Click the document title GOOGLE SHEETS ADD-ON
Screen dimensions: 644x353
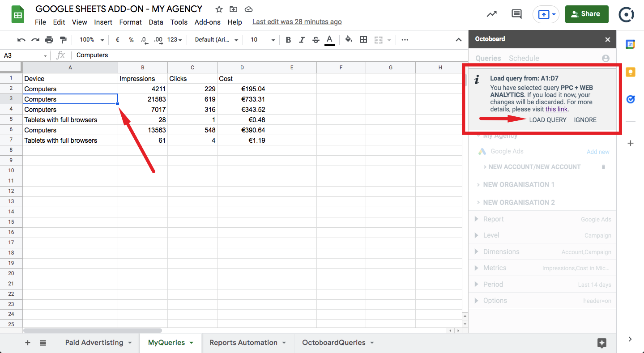[119, 9]
